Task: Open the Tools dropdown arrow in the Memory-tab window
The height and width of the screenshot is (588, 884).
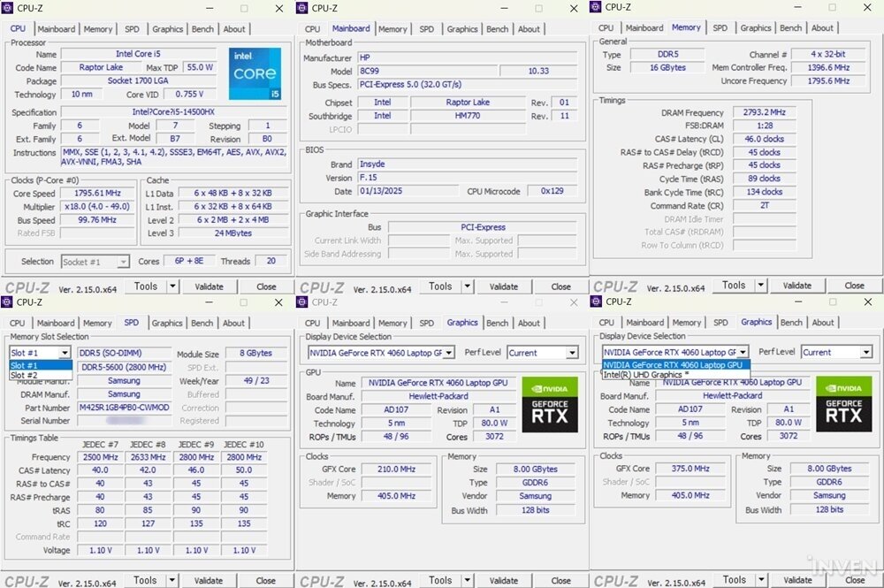Action: pyautogui.click(x=761, y=286)
